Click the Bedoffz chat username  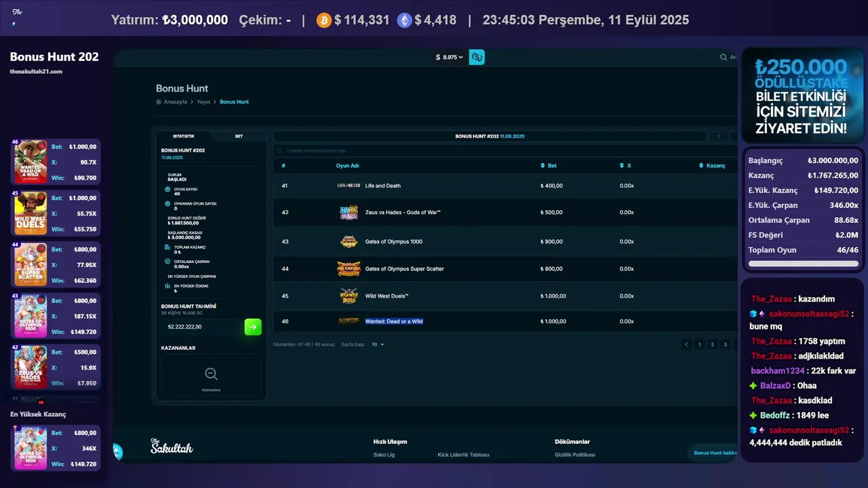click(x=775, y=415)
